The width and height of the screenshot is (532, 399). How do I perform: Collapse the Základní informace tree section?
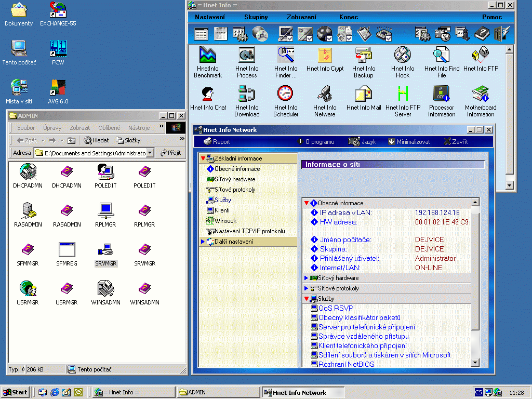(x=203, y=158)
